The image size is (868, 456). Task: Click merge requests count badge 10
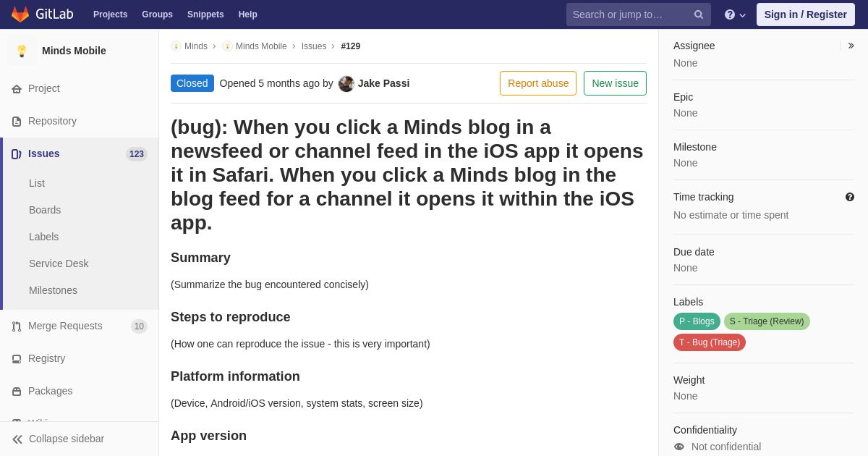[x=139, y=326]
